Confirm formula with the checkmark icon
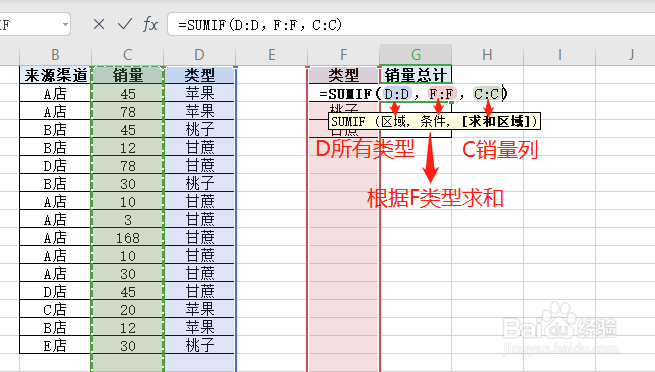The height and width of the screenshot is (372, 655). [124, 24]
